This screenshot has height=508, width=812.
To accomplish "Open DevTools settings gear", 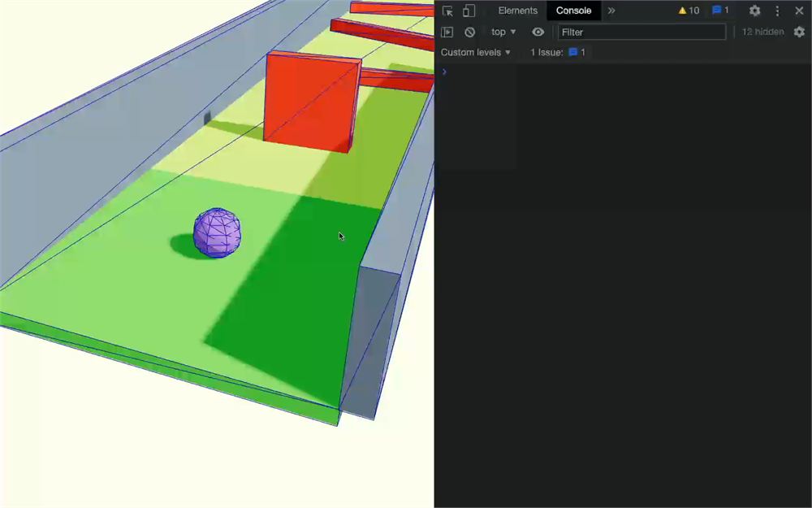I will click(x=754, y=11).
